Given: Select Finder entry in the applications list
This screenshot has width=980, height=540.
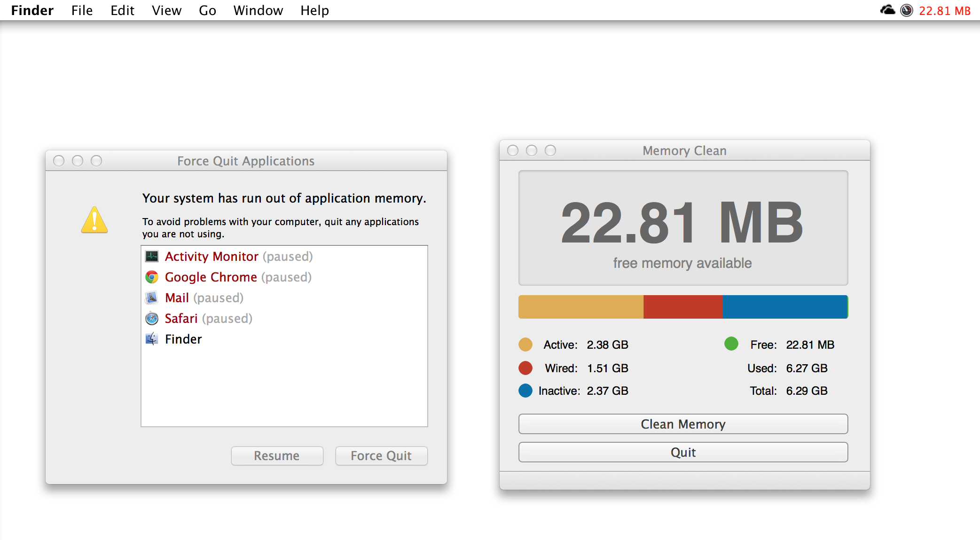Looking at the screenshot, I should click(x=183, y=339).
